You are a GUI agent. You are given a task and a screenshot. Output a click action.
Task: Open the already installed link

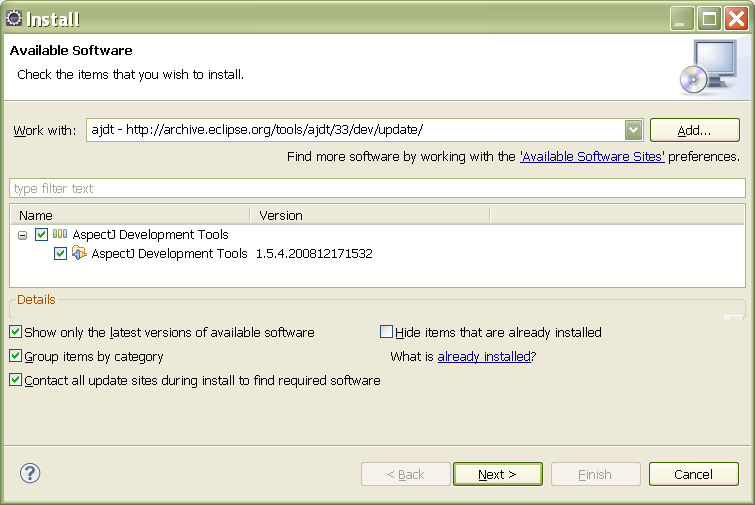[484, 356]
